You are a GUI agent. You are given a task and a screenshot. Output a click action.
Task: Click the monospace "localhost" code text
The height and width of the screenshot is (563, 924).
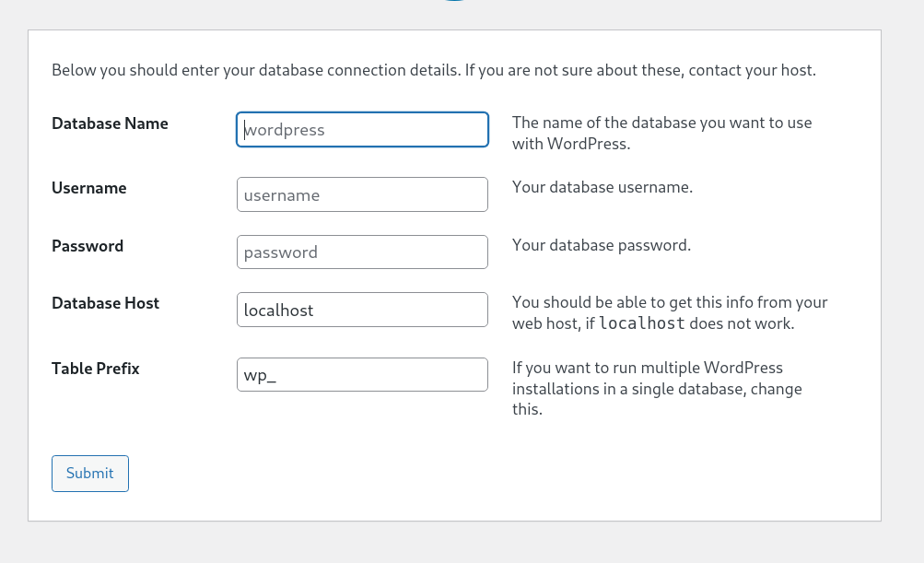[642, 324]
